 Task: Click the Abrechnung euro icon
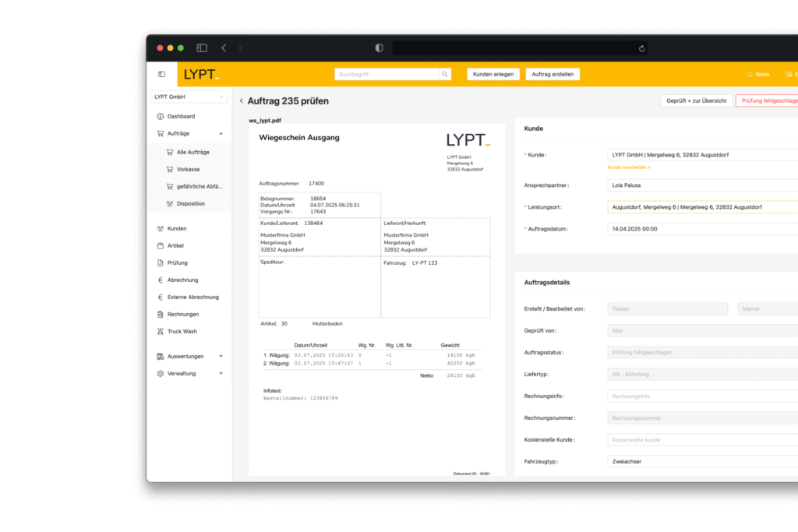pyautogui.click(x=161, y=280)
